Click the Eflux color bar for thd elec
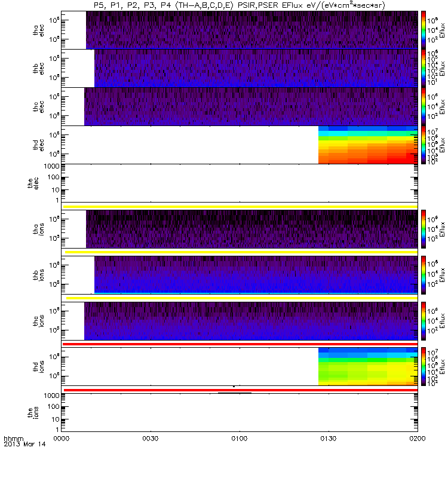 click(424, 145)
